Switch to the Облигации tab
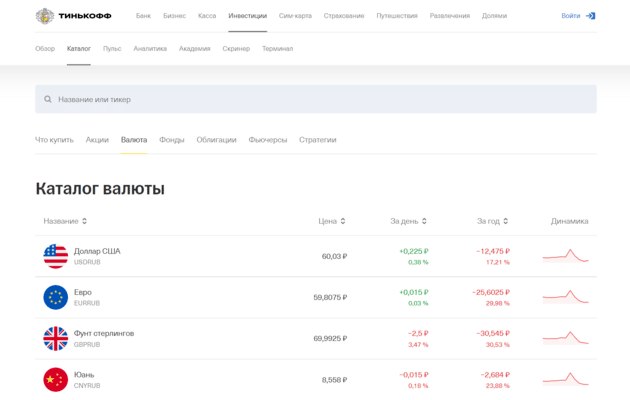This screenshot has width=630, height=400. pyautogui.click(x=216, y=140)
